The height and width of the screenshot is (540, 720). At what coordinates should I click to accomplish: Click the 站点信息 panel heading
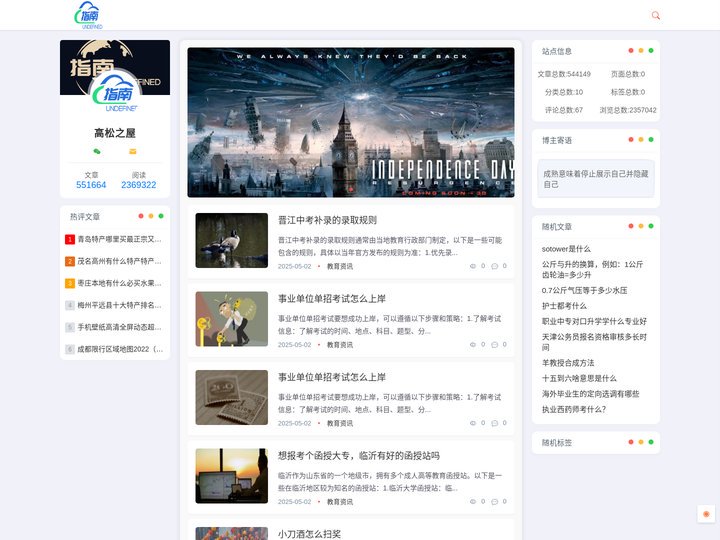[x=557, y=51]
